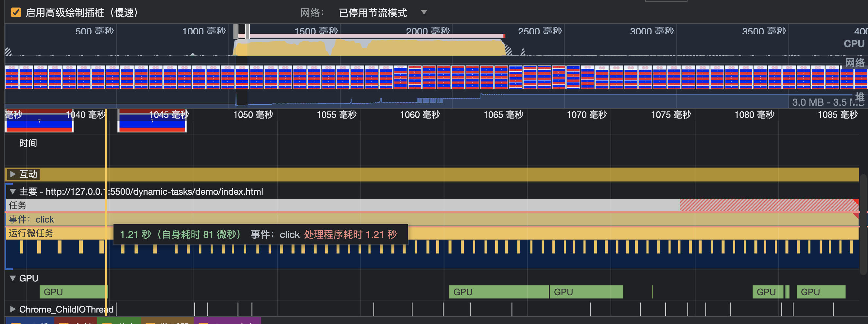Click the 网络 label next to the throttling dropdown
868x324 pixels.
point(309,12)
